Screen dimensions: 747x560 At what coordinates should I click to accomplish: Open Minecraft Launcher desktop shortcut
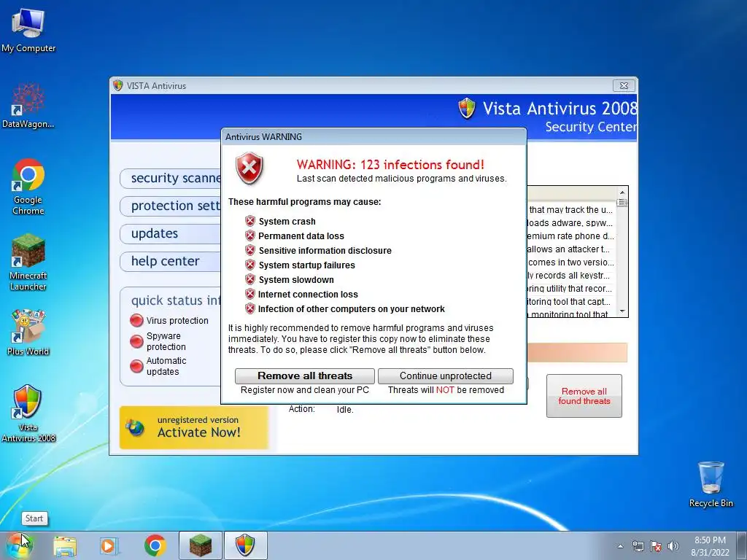[x=28, y=262]
